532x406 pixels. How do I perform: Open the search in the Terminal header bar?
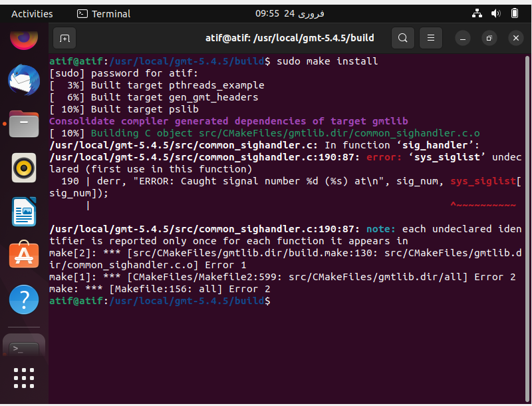(402, 38)
